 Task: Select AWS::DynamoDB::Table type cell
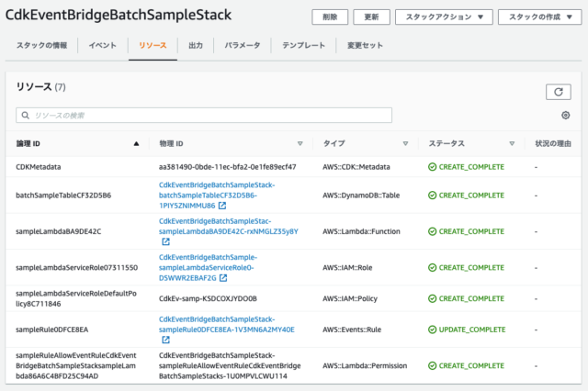(361, 195)
